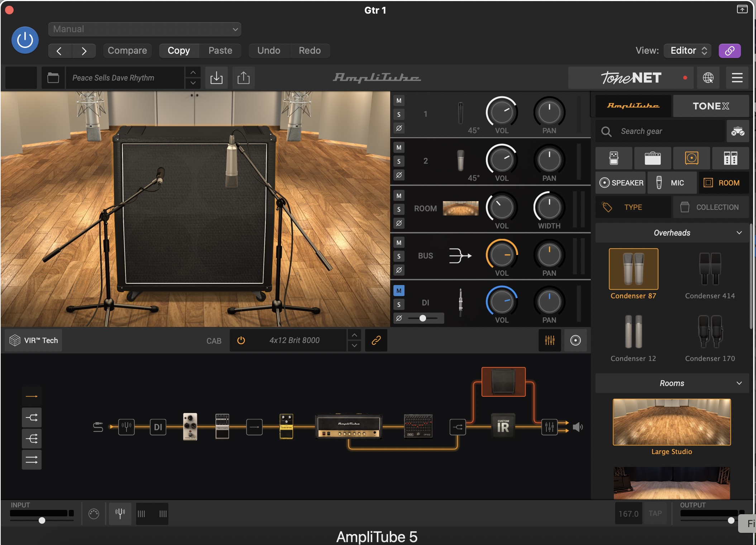The width and height of the screenshot is (756, 545).
Task: Switch to the ROOM tab
Action: pos(723,183)
